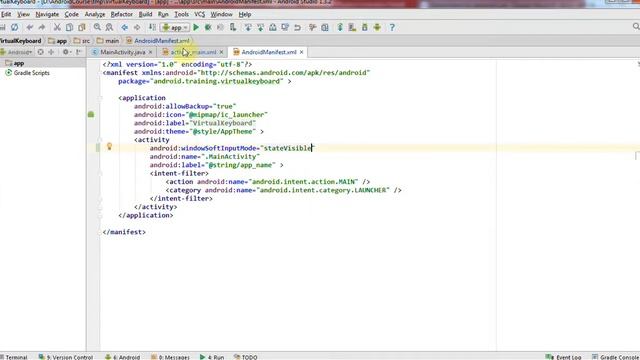Select Gradle Scripts in project tree
This screenshot has width=640, height=360.
point(27,73)
